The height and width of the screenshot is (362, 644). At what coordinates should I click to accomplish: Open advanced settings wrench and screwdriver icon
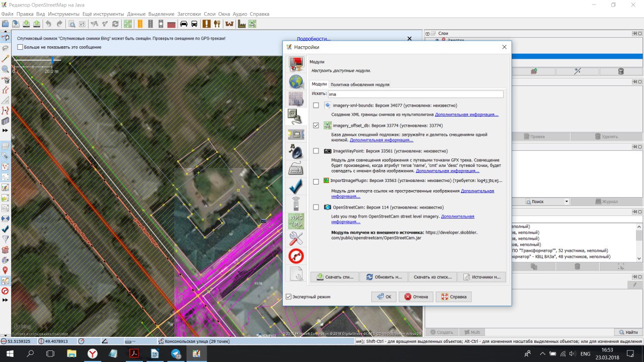point(296,239)
